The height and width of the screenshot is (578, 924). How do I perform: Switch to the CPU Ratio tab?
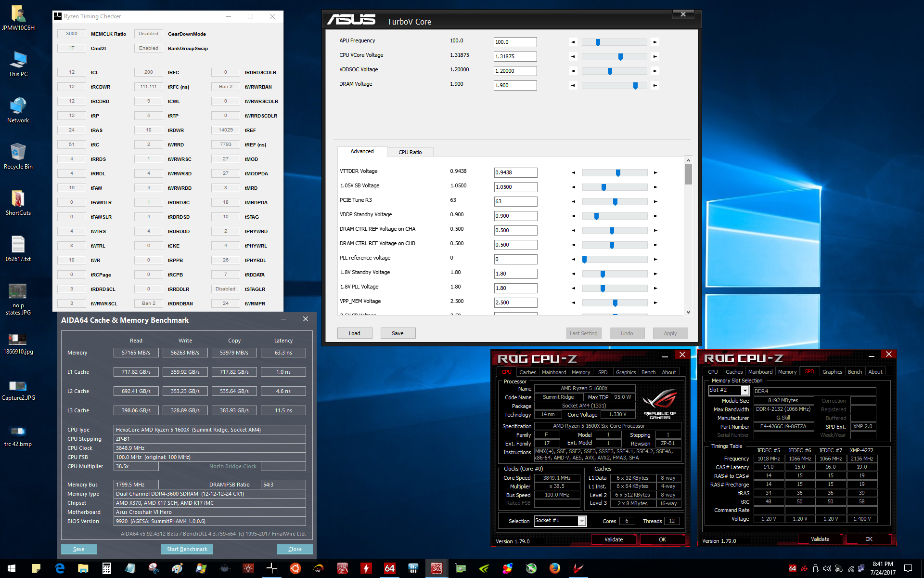pyautogui.click(x=410, y=152)
